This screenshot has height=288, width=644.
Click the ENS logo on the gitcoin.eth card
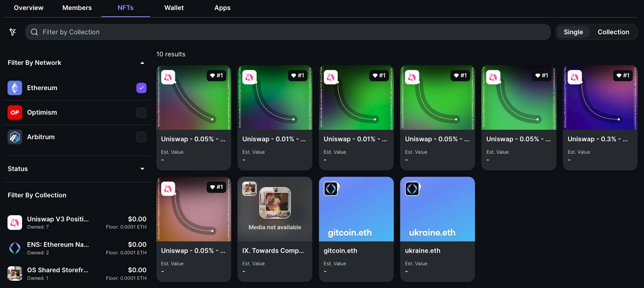point(331,189)
